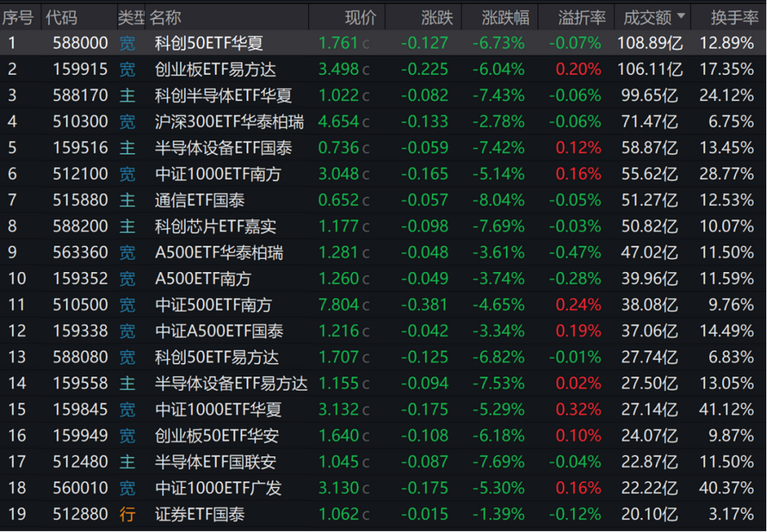Select 科创芯片ETF嘉实 in the list

click(x=216, y=226)
